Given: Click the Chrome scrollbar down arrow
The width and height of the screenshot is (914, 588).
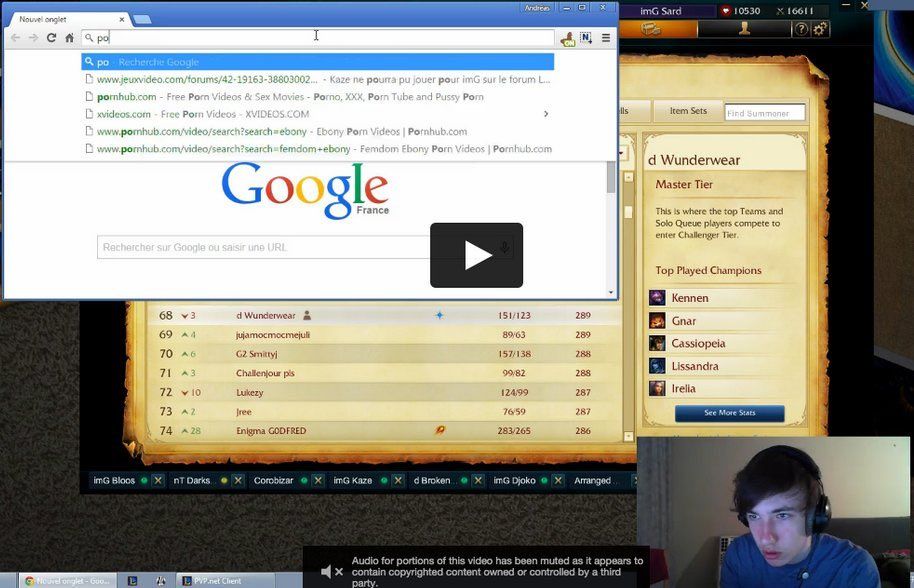Looking at the screenshot, I should pyautogui.click(x=611, y=293).
